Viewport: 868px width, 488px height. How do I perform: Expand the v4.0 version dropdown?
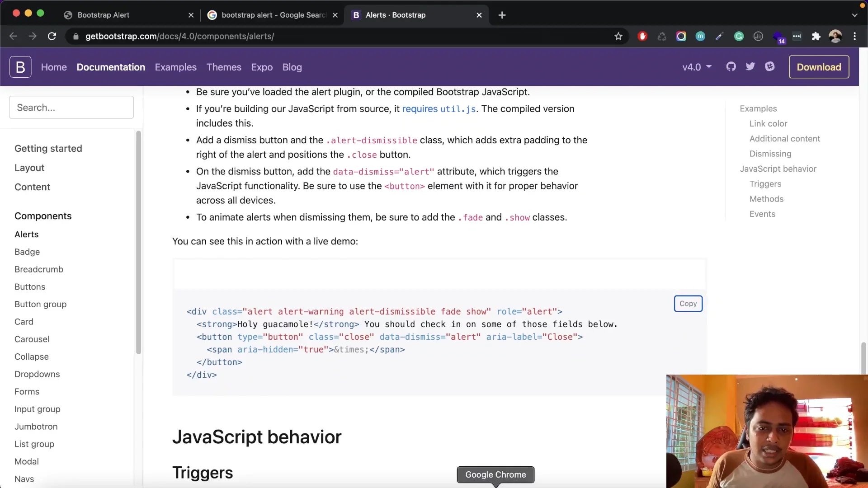[697, 67]
